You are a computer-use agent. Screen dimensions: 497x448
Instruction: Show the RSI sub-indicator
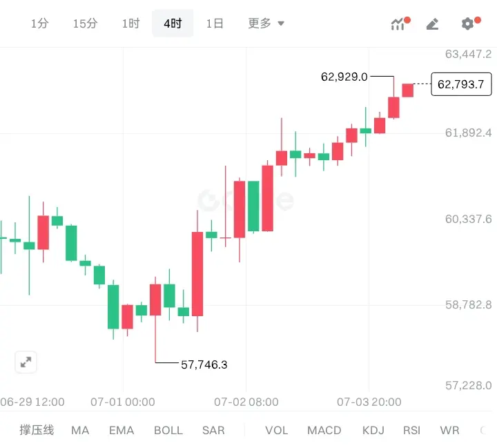(411, 430)
